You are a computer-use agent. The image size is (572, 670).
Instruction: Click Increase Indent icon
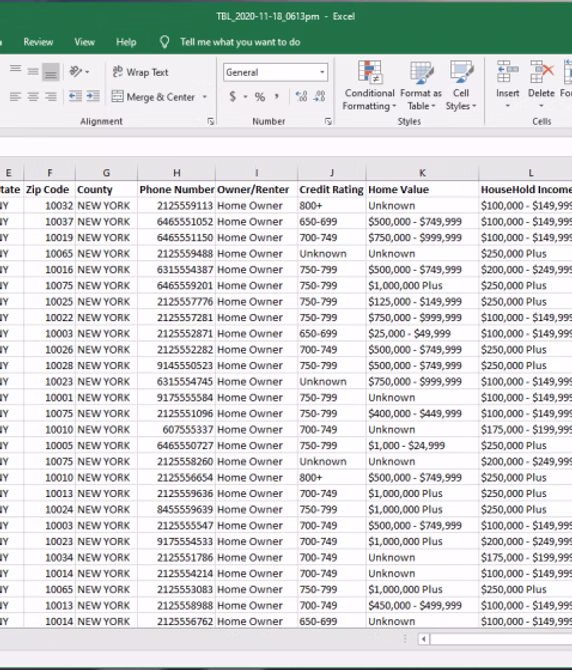pyautogui.click(x=93, y=97)
